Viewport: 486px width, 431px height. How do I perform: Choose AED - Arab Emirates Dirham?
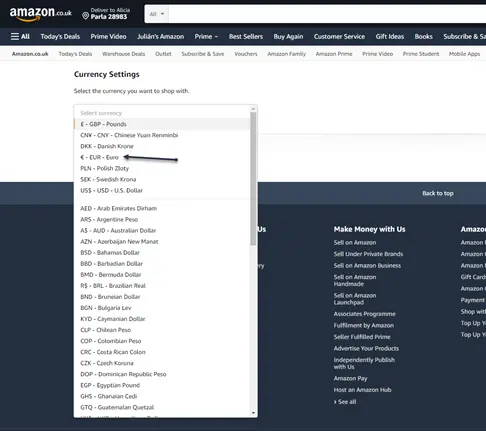coord(162,208)
